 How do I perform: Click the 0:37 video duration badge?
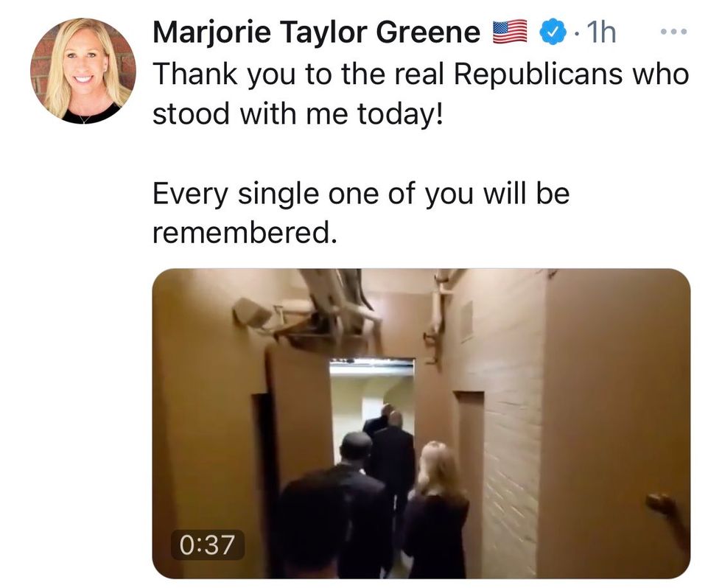coord(207,545)
